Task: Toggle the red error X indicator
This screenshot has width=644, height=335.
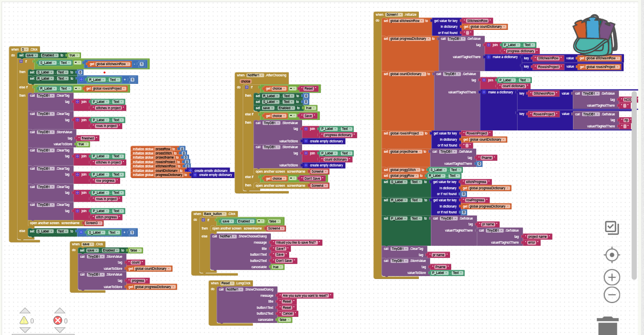Action: 58,320
